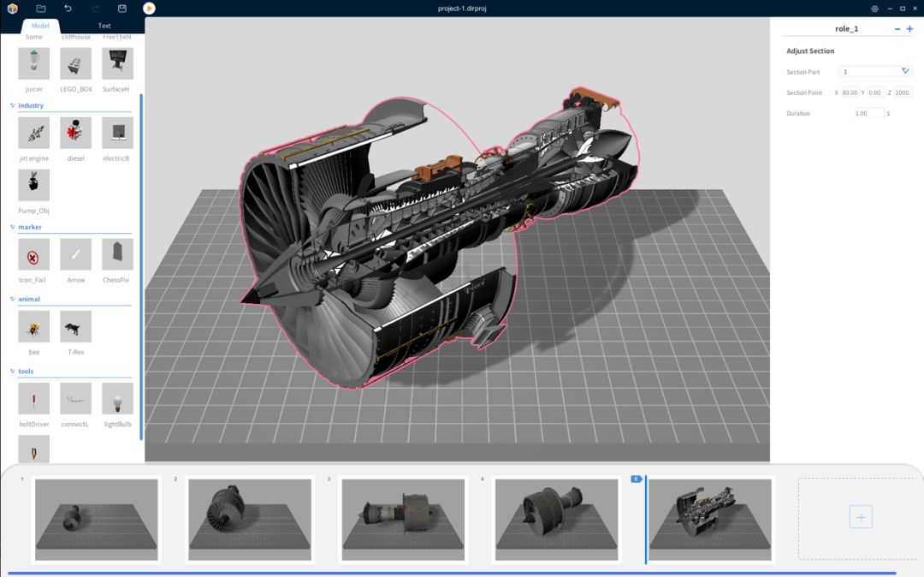Open the folder icon in title bar

[x=41, y=9]
